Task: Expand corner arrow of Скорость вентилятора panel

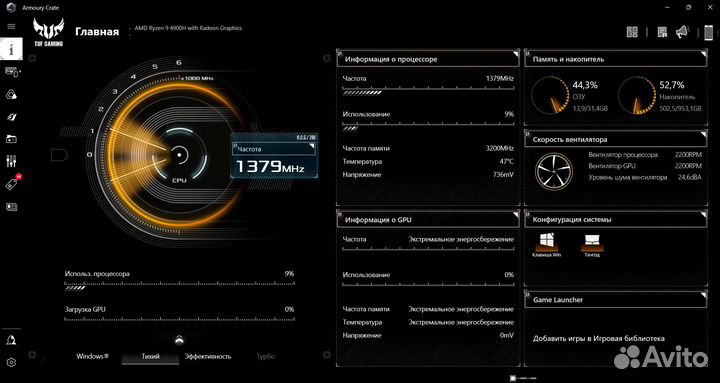Action: pyautogui.click(x=703, y=135)
